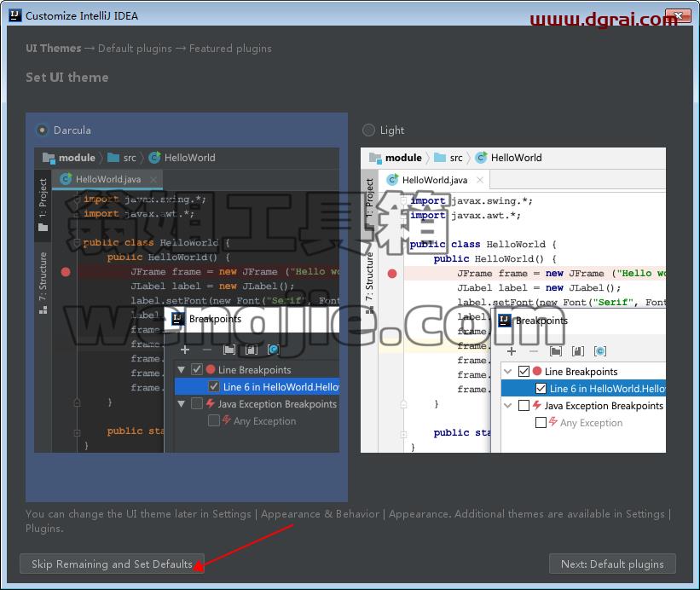
Task: Close the Customize IntelliJ IDEA dialog
Action: [678, 15]
